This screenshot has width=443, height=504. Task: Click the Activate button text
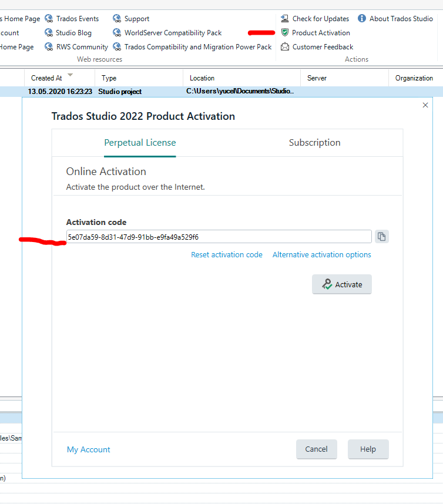[x=348, y=284]
